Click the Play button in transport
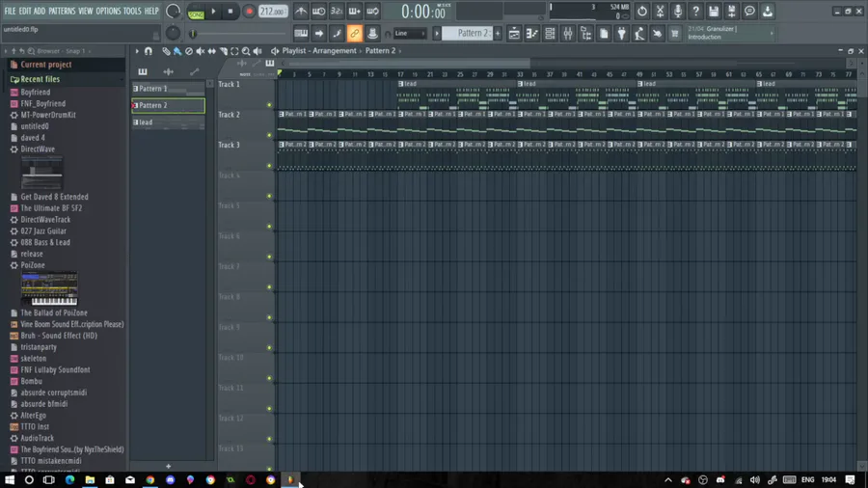This screenshot has width=868, height=488. point(213,12)
